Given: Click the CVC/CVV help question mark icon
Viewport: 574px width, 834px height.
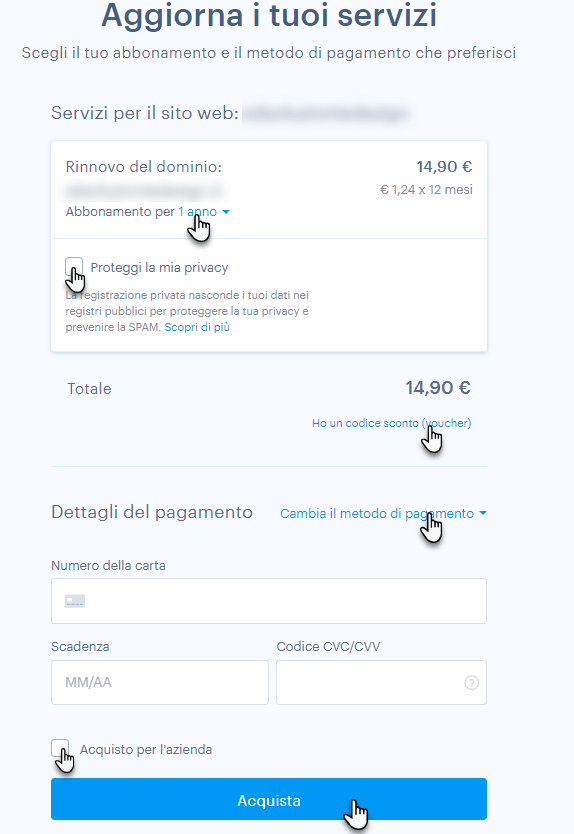Looking at the screenshot, I should coord(471,682).
